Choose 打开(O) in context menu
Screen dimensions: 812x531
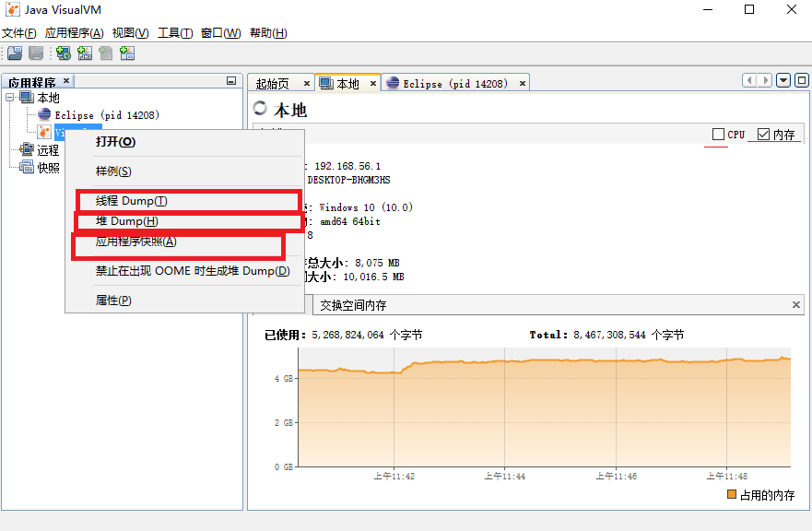tap(184, 142)
